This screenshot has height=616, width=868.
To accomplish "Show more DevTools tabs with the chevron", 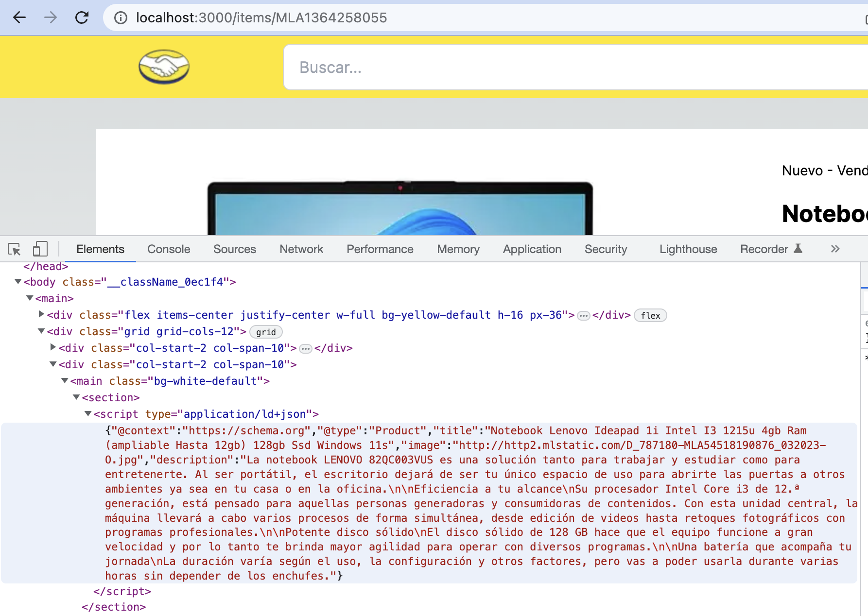I will click(835, 249).
